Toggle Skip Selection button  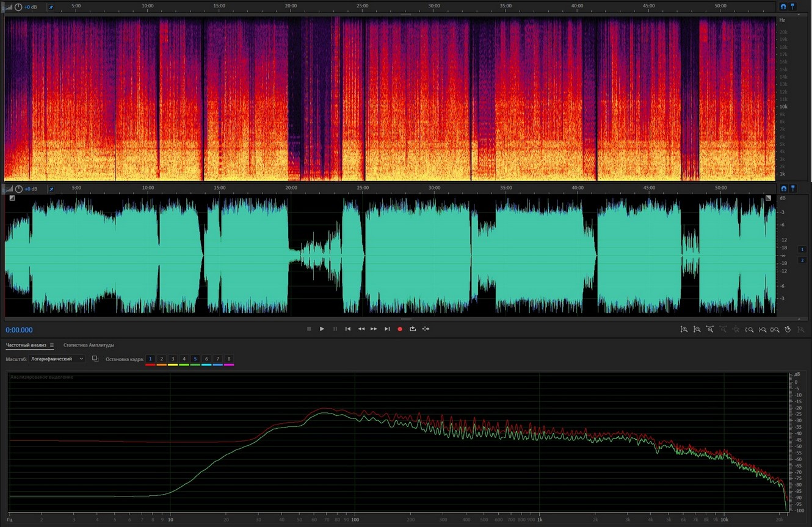point(426,329)
